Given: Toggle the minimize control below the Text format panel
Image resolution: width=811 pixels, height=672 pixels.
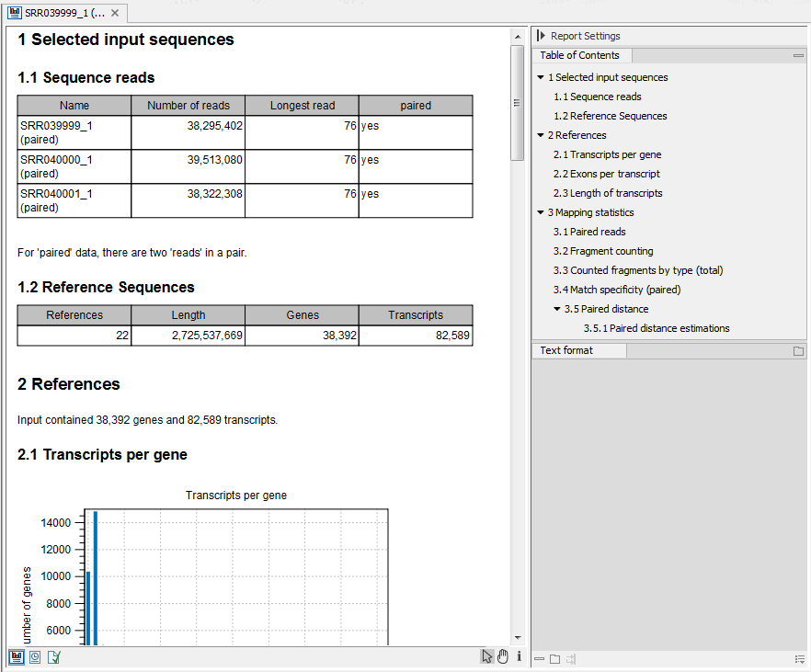Looking at the screenshot, I should [539, 658].
